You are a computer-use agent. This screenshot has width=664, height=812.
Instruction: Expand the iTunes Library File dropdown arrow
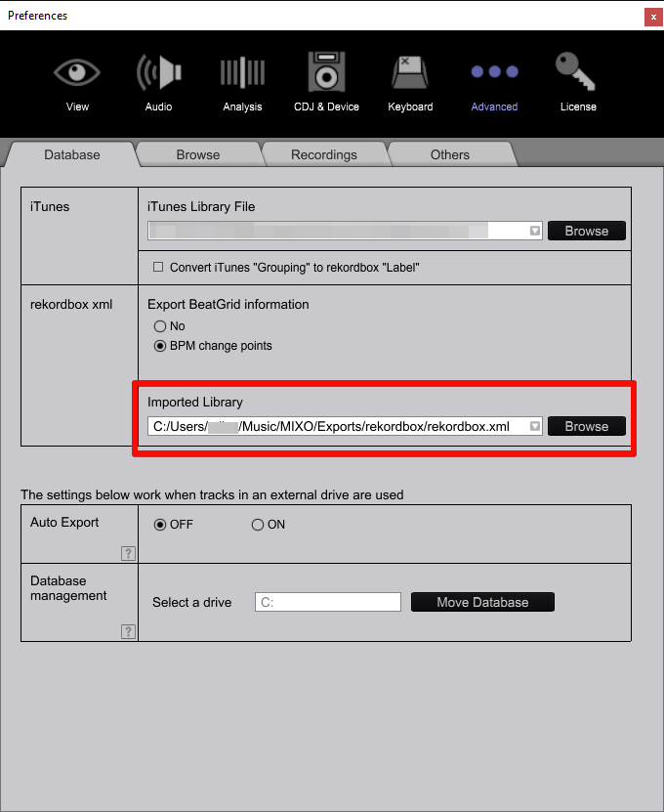(535, 231)
